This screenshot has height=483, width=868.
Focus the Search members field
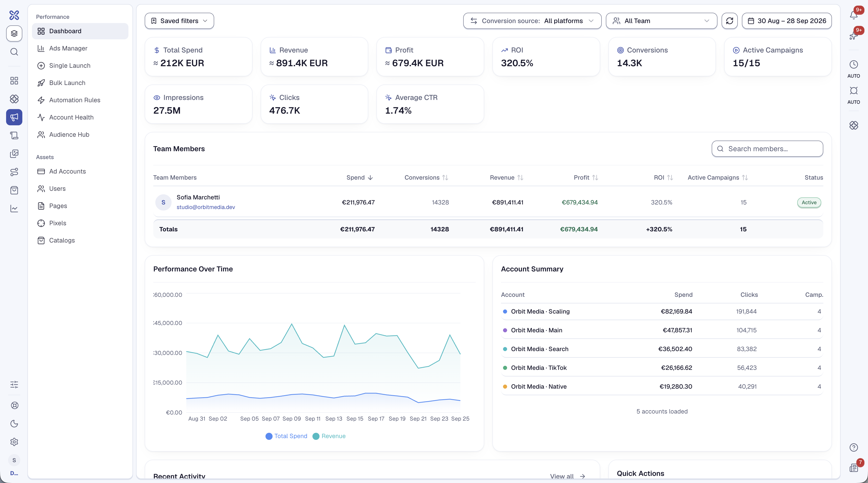[767, 149]
